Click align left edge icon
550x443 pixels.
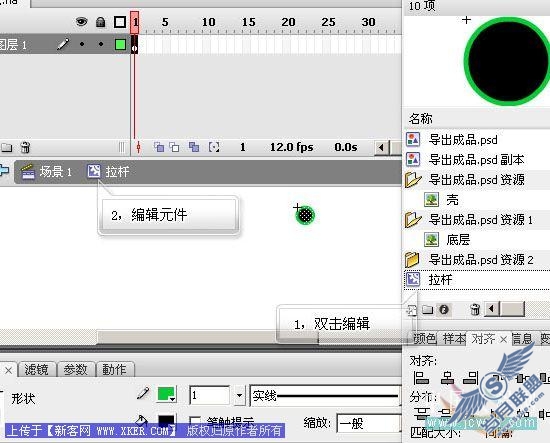point(421,378)
